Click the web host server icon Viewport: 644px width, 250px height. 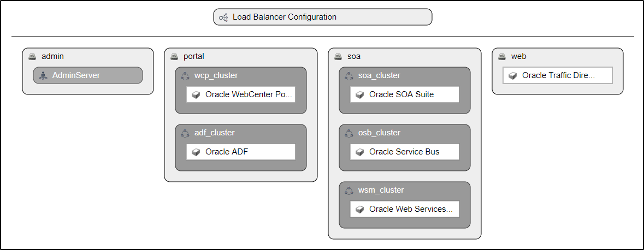click(x=502, y=56)
